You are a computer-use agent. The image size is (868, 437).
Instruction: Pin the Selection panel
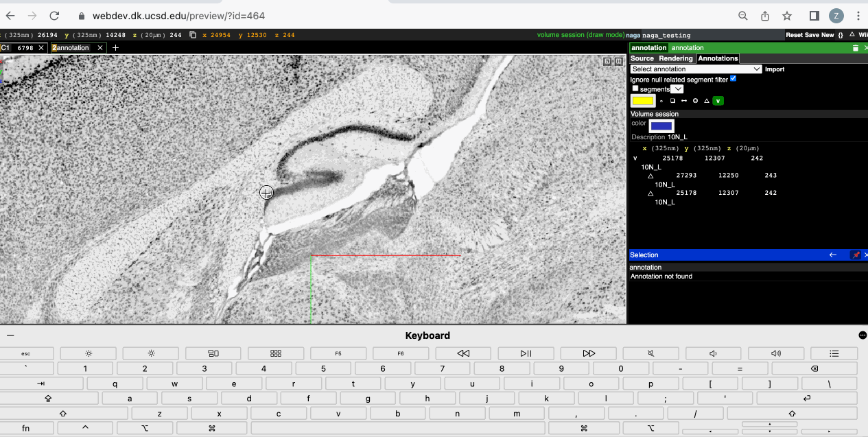point(856,255)
